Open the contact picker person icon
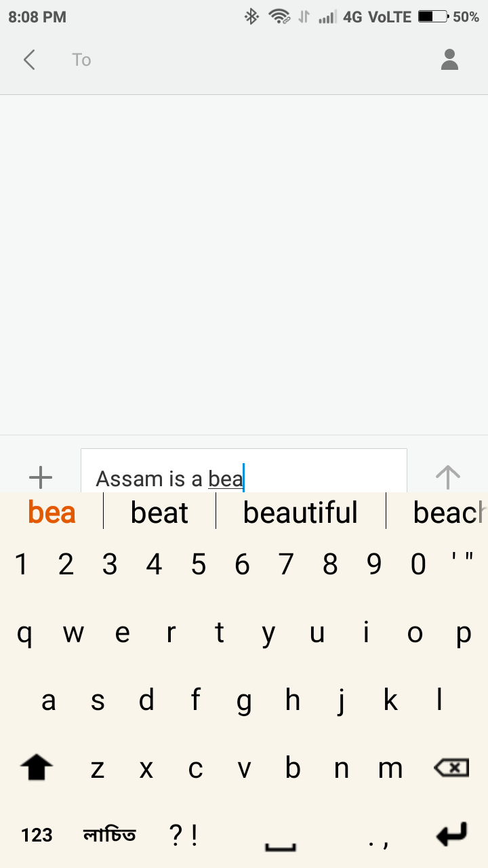488x868 pixels. (449, 60)
